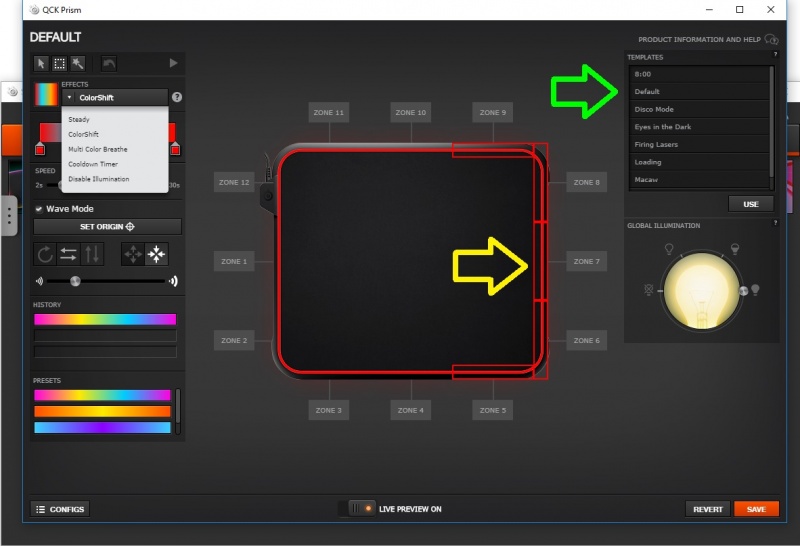This screenshot has height=546, width=800.
Task: Select the ZONE 8 label
Action: 586,182
